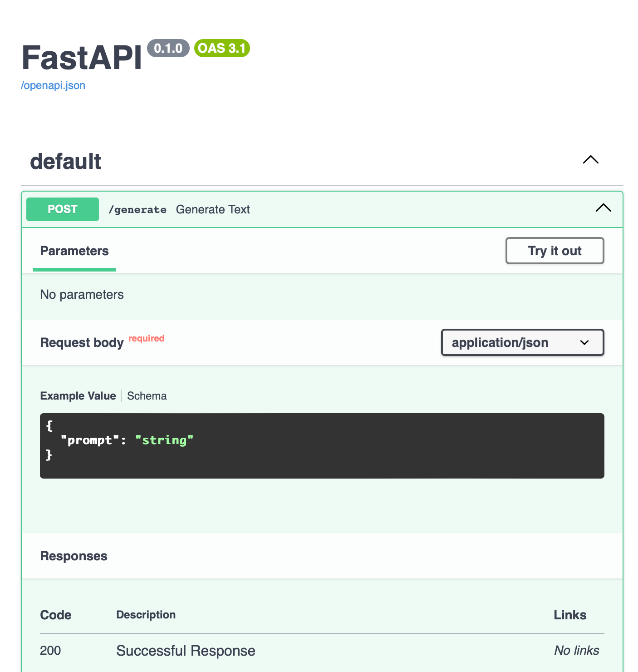Click the /generate endpoint path

[137, 210]
